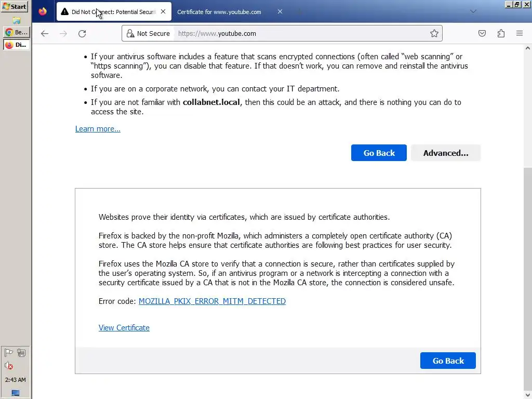Click the scrollbar down arrow
Viewport: 532px width, 399px height.
pyautogui.click(x=528, y=395)
